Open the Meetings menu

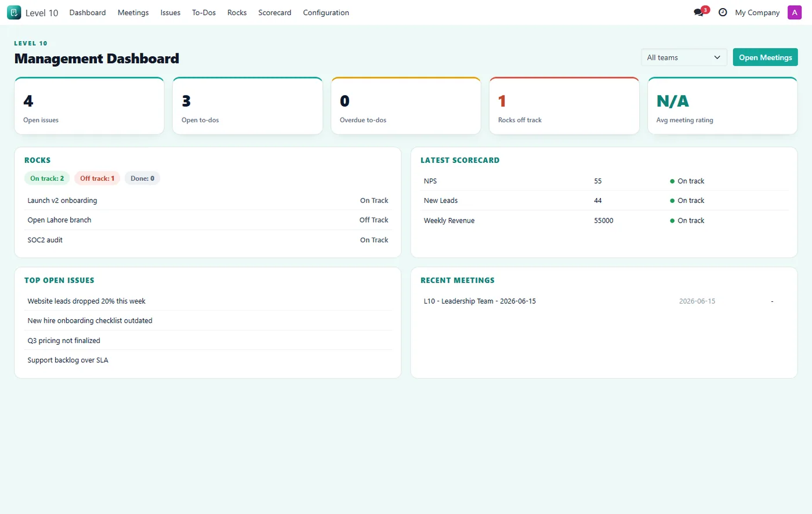click(133, 12)
